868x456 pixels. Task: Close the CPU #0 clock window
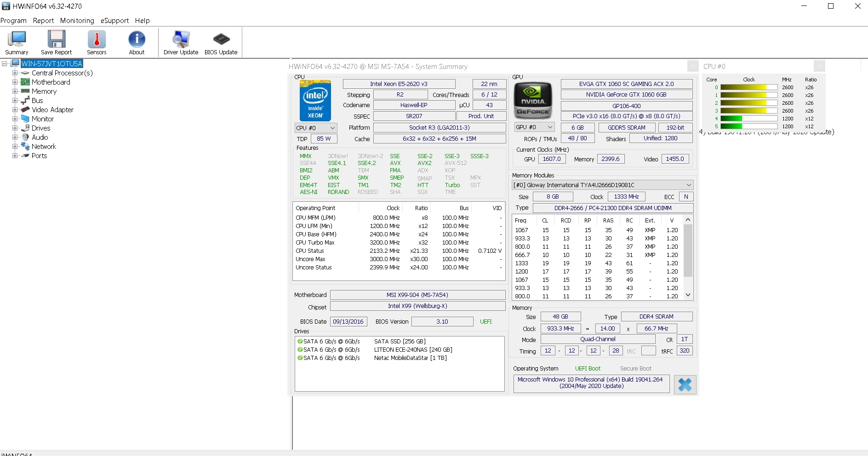pos(819,66)
